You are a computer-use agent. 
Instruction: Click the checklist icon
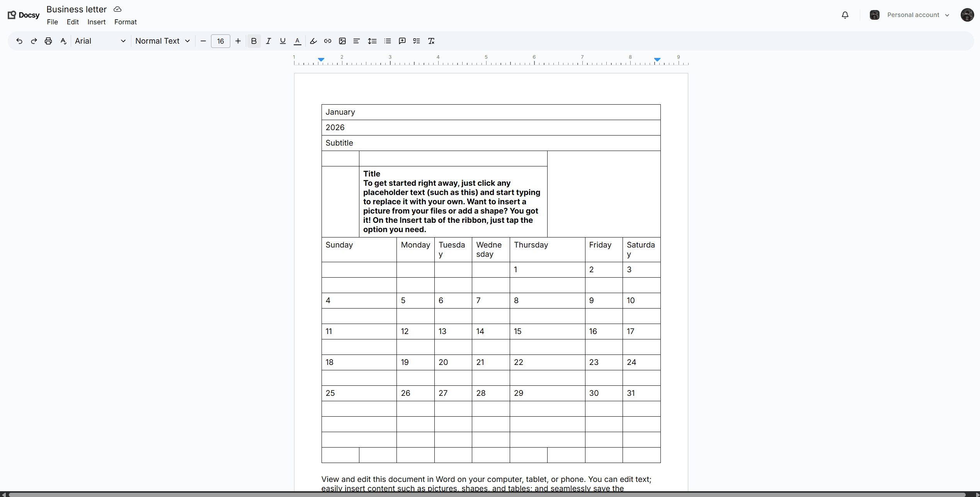coord(417,41)
